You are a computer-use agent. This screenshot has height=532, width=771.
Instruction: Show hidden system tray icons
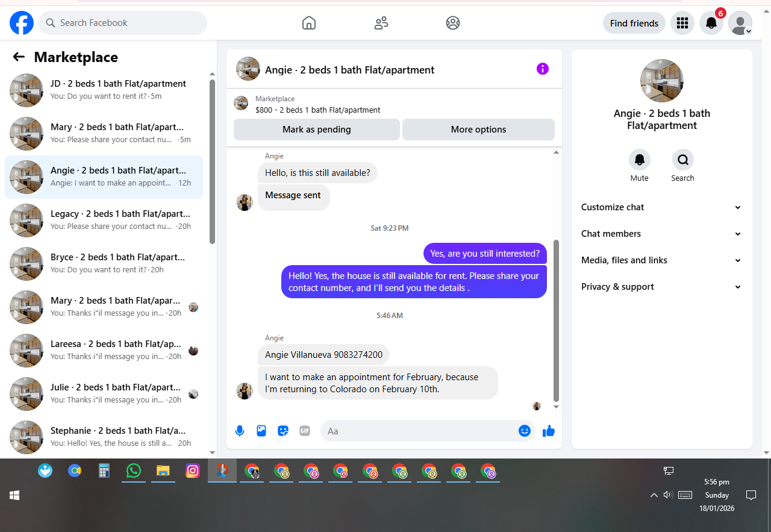(x=654, y=495)
